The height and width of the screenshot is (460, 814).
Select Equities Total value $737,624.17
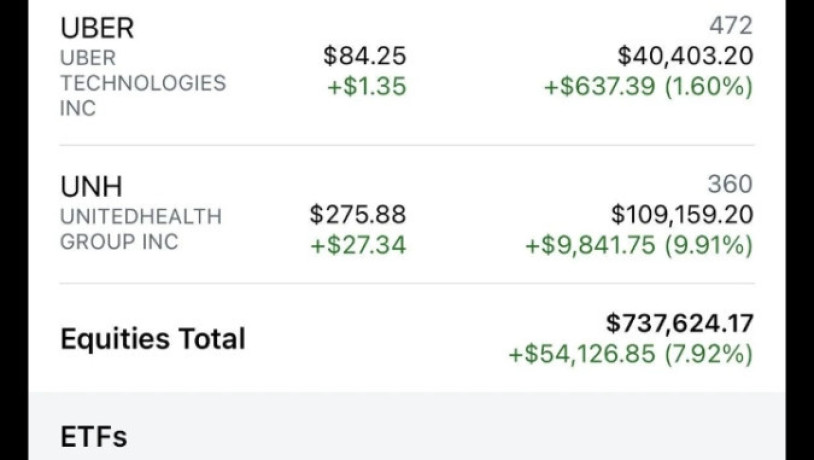680,323
